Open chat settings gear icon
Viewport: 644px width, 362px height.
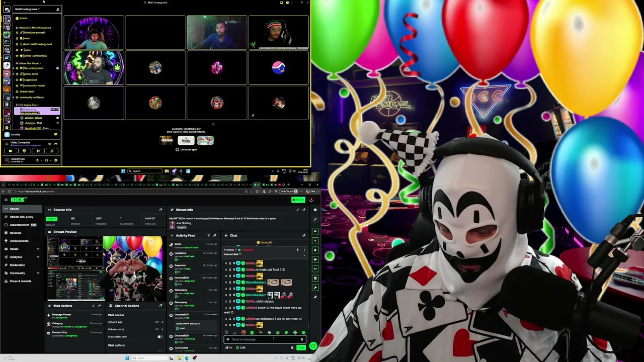click(292, 347)
